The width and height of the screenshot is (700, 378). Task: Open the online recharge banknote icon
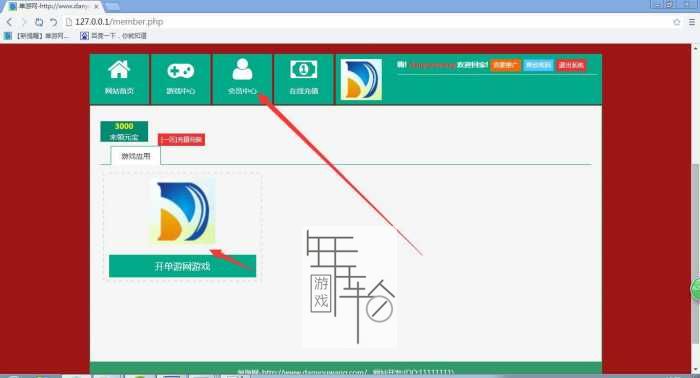pos(304,70)
